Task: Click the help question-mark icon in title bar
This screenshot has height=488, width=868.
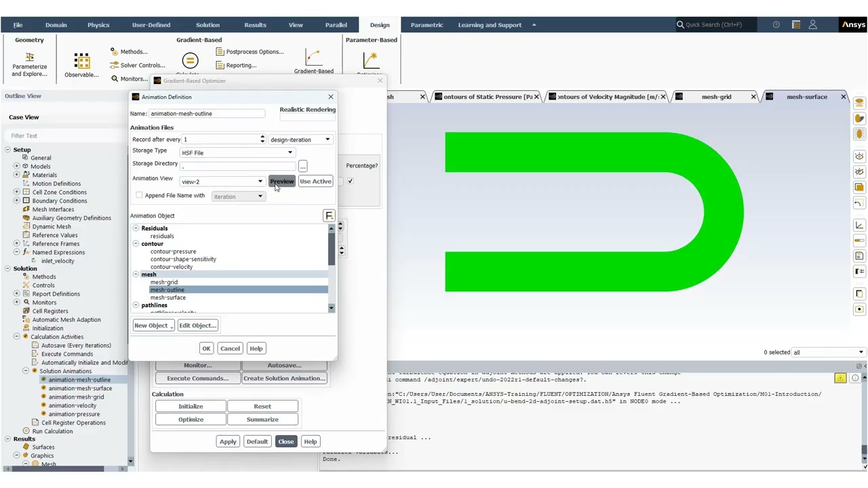Action: [776, 25]
